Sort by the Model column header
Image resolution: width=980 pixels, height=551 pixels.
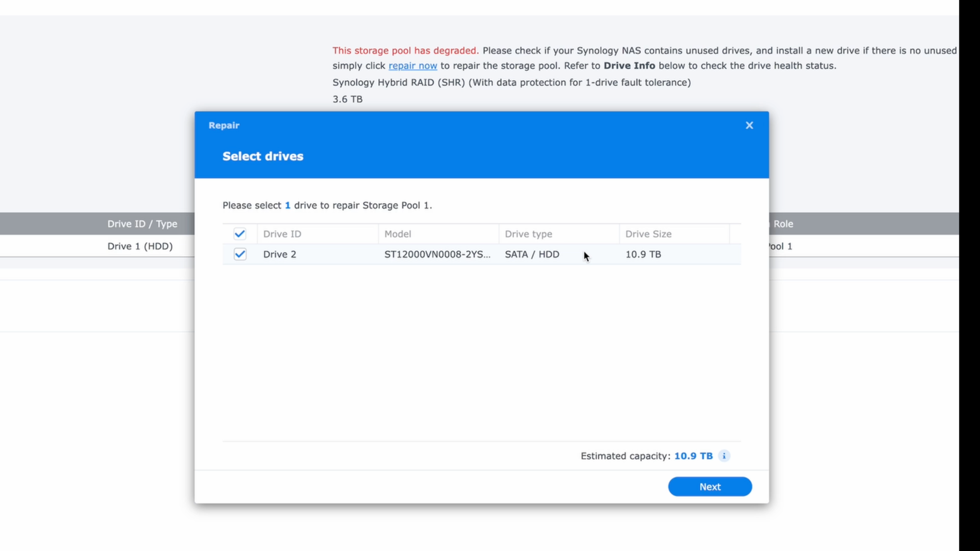pyautogui.click(x=397, y=234)
